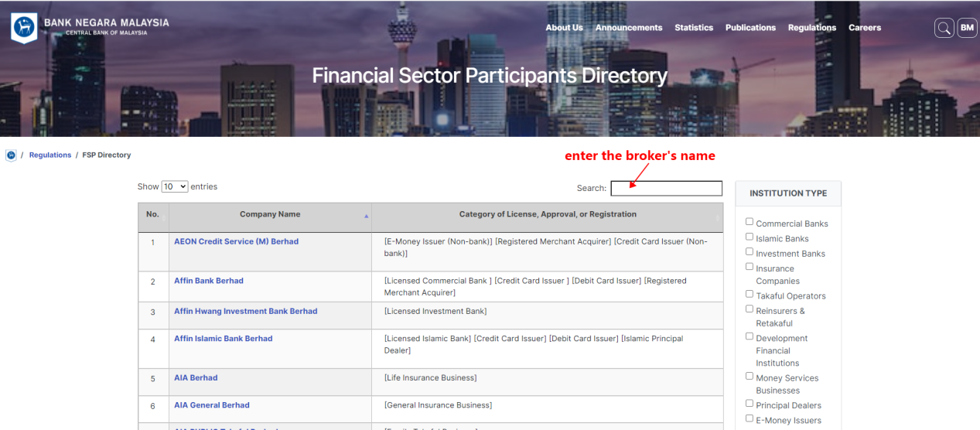Switch language with the BM button
Image resolution: width=980 pixels, height=430 pixels.
[967, 28]
